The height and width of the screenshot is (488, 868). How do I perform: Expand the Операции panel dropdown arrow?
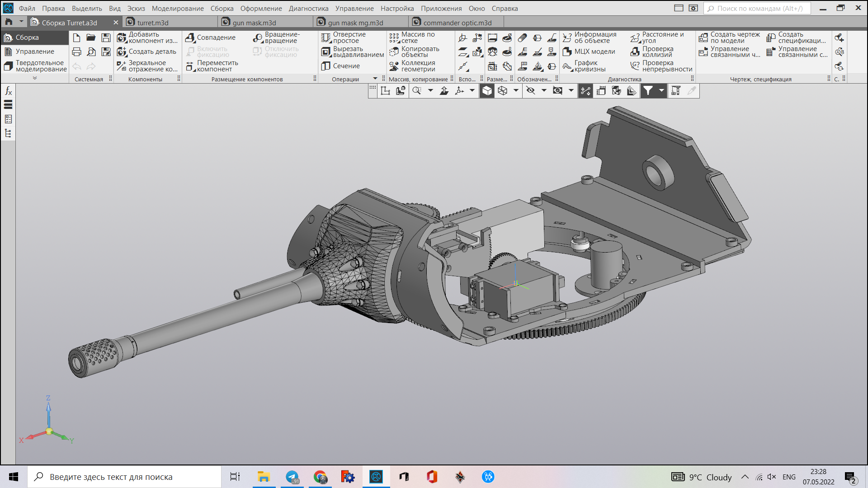375,79
